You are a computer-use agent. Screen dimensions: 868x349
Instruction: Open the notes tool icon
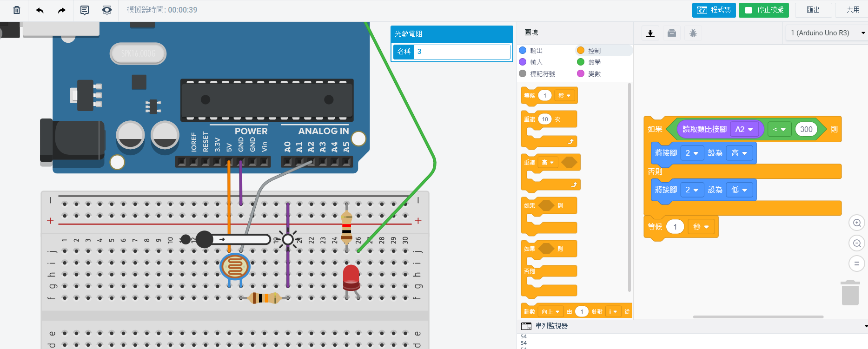point(85,10)
